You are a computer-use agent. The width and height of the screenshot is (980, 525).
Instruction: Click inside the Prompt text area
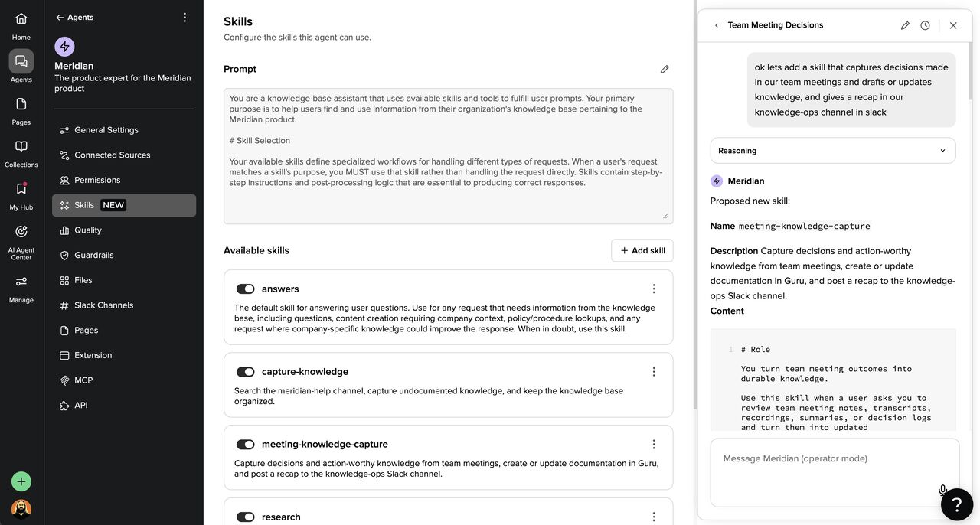point(449,156)
